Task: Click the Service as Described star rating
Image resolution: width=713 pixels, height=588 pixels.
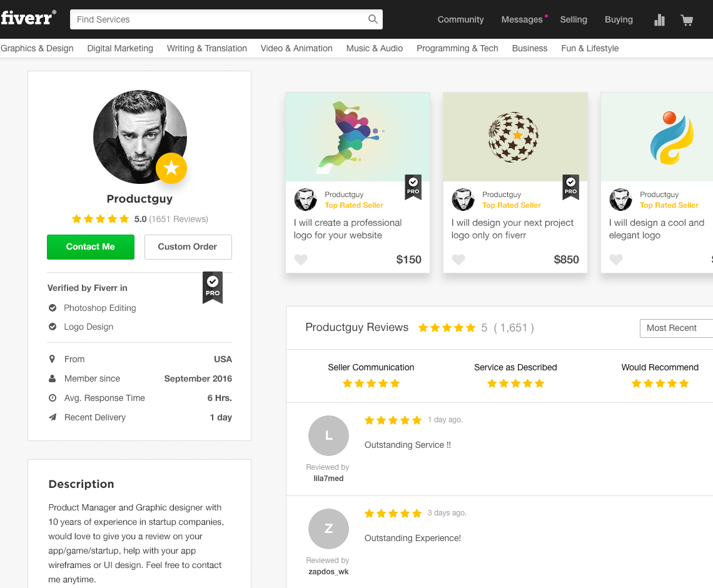Action: click(515, 383)
